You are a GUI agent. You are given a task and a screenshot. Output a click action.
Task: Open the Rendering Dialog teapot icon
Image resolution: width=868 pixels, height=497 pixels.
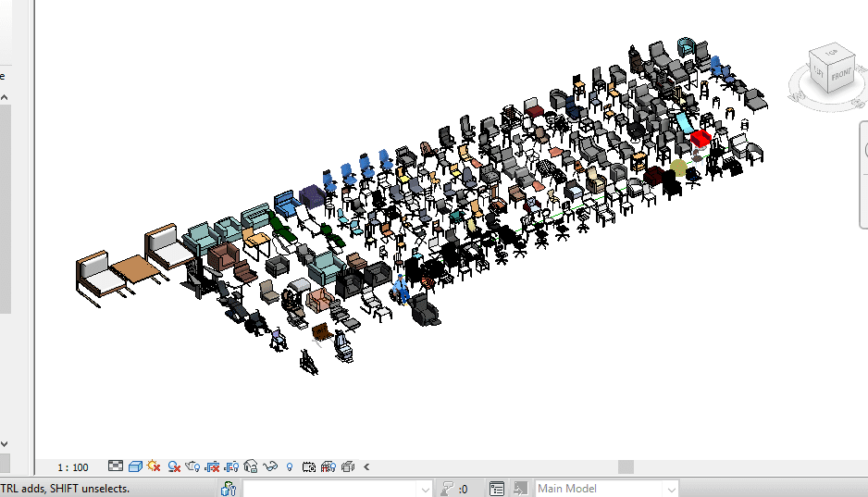192,466
